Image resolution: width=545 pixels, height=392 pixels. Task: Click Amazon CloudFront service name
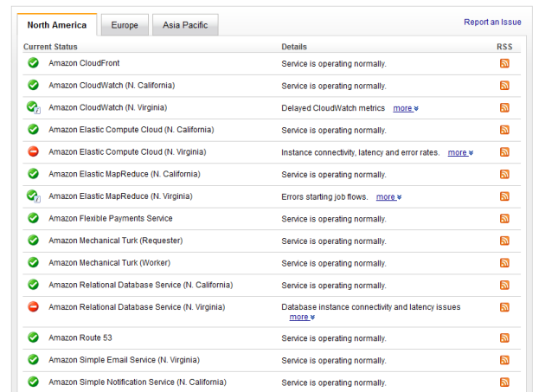tap(84, 63)
